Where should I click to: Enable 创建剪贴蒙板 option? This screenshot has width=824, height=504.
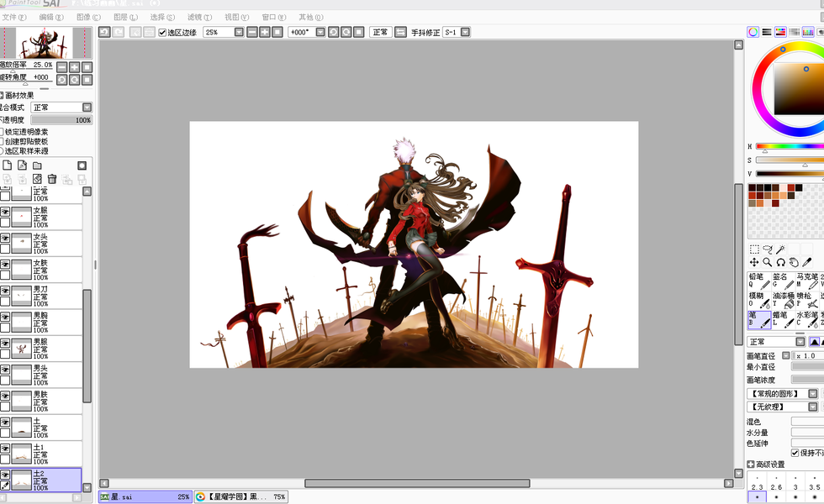(2, 141)
